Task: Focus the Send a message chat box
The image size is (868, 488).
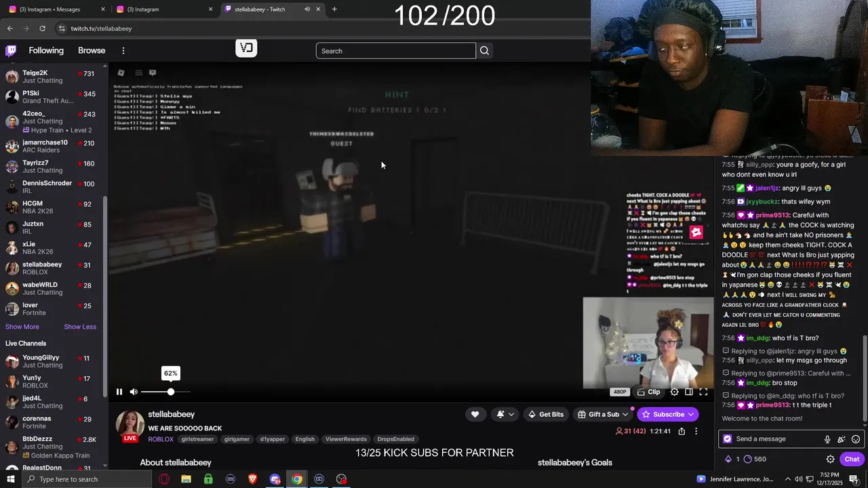Action: pyautogui.click(x=776, y=439)
